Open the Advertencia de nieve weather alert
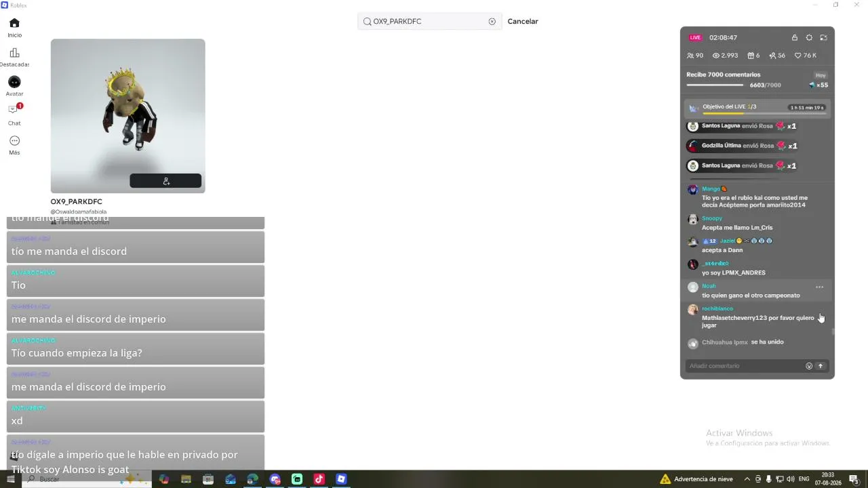 pyautogui.click(x=696, y=479)
